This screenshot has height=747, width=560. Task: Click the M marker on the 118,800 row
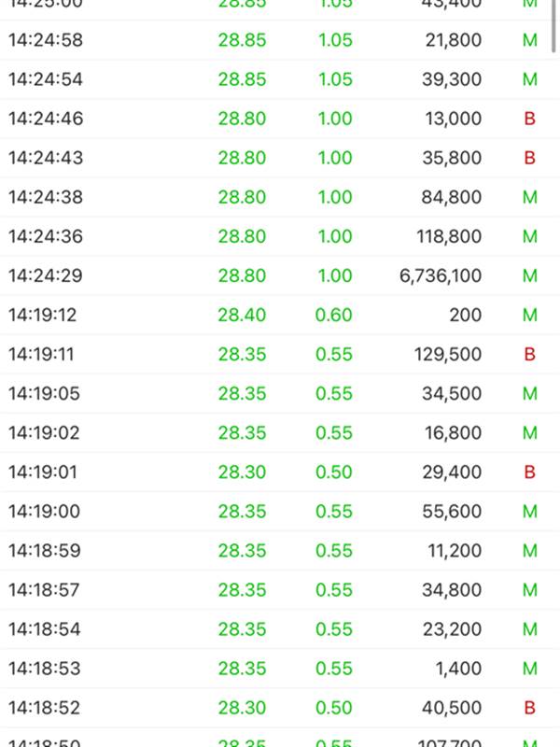point(530,236)
